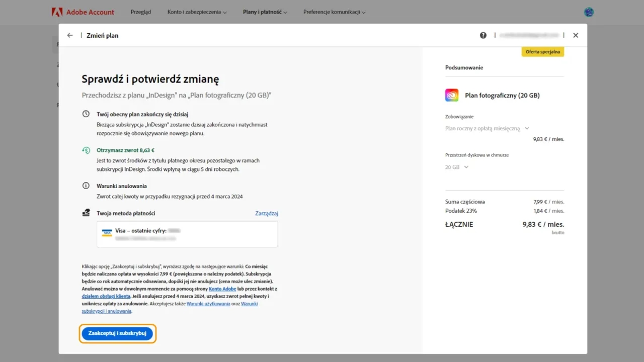Open the Plany i płatność dropdown
Screen dimensions: 644x362
(x=265, y=12)
